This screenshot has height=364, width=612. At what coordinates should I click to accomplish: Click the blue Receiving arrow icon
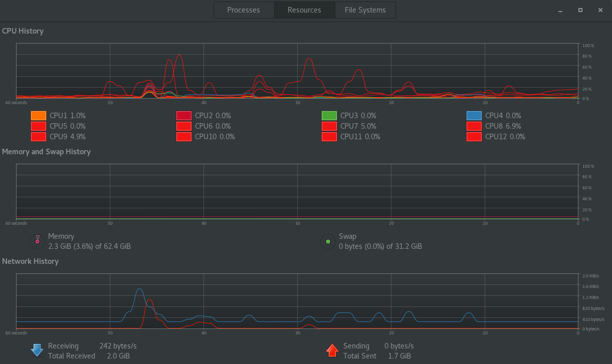37,350
